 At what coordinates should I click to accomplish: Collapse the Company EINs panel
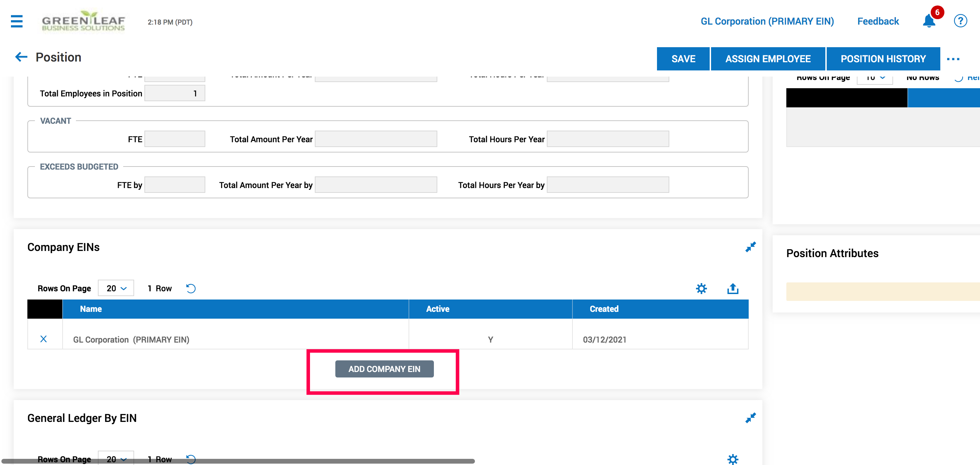750,247
